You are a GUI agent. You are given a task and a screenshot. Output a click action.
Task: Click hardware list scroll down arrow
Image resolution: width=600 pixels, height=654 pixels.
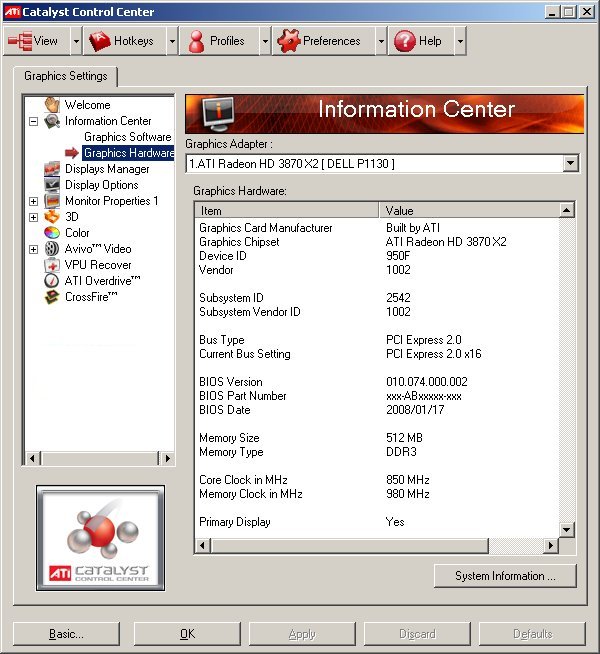(566, 530)
